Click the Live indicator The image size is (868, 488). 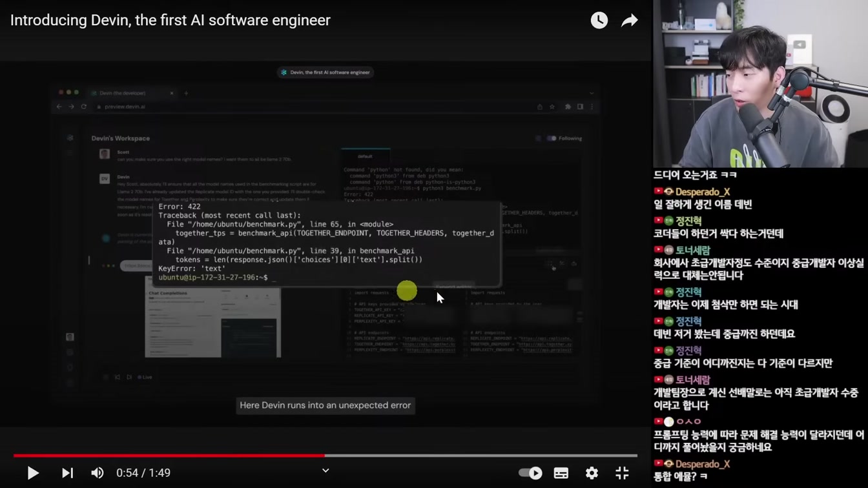145,377
